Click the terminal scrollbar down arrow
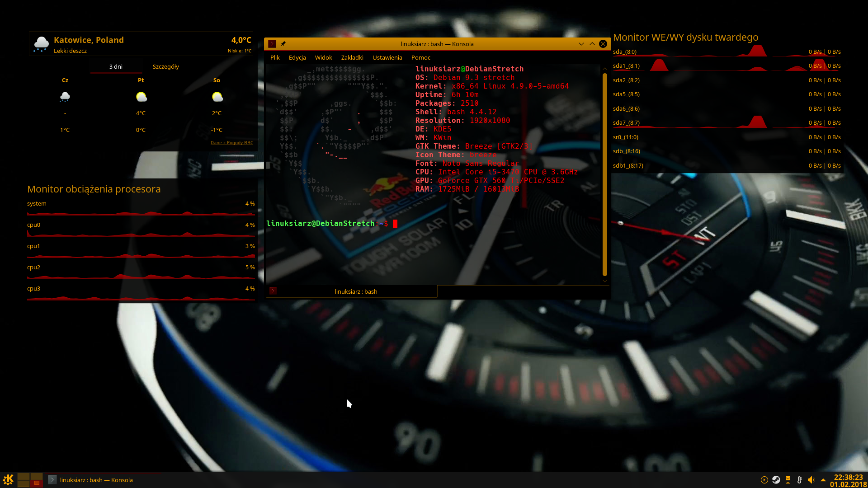 [x=605, y=281]
